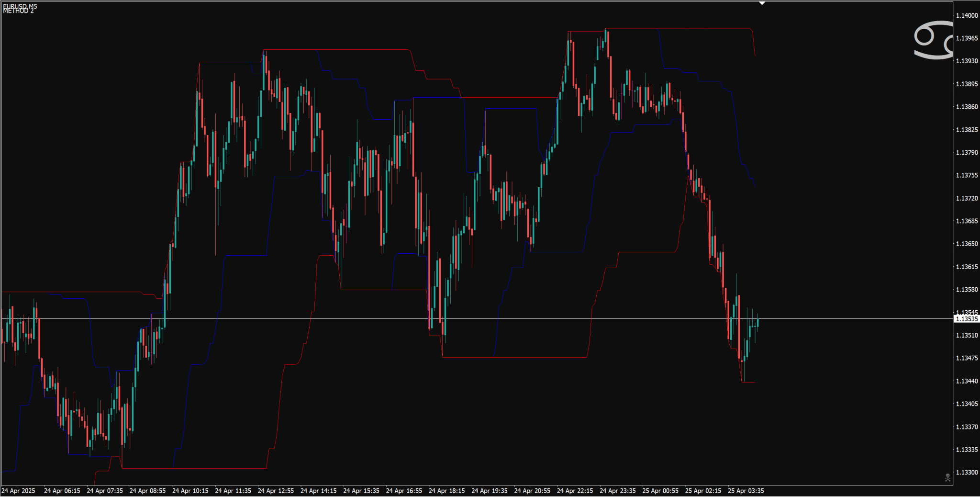Click the 24 Apr 08:55 time label
The image size is (980, 497).
(147, 491)
